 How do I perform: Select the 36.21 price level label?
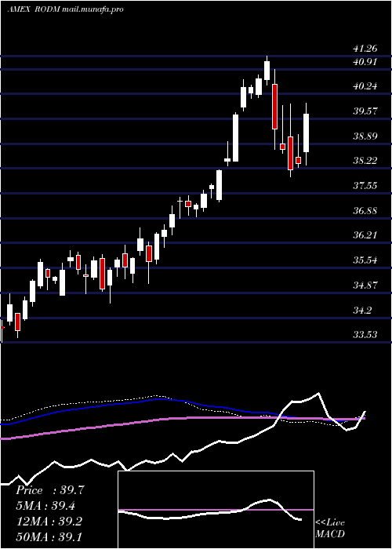tap(365, 235)
